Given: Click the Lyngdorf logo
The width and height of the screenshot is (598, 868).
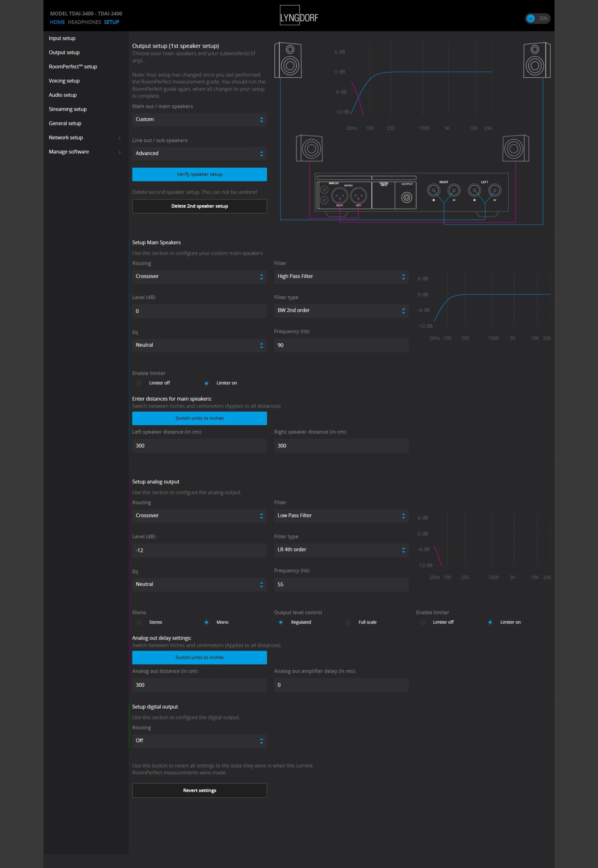Looking at the screenshot, I should [298, 16].
